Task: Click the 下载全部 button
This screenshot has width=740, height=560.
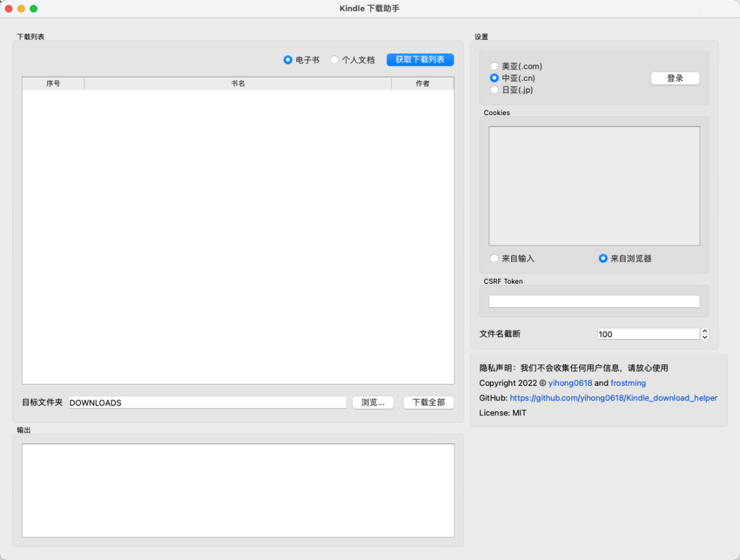Action: click(428, 402)
